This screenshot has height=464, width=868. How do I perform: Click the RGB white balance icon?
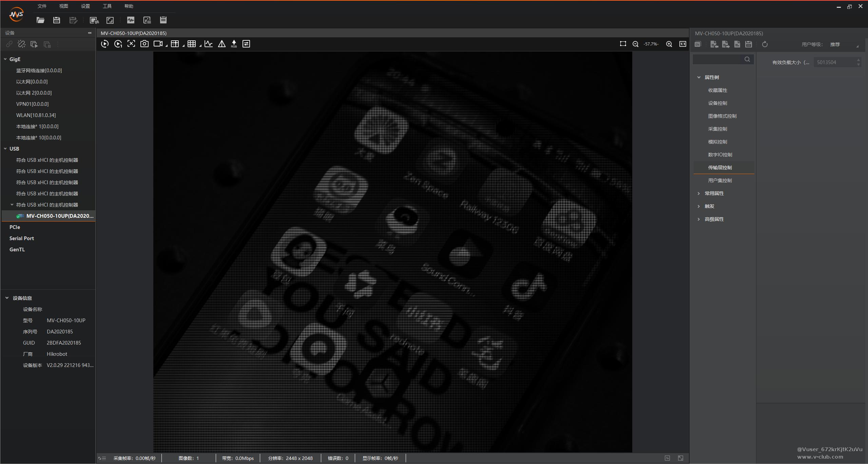tap(234, 44)
